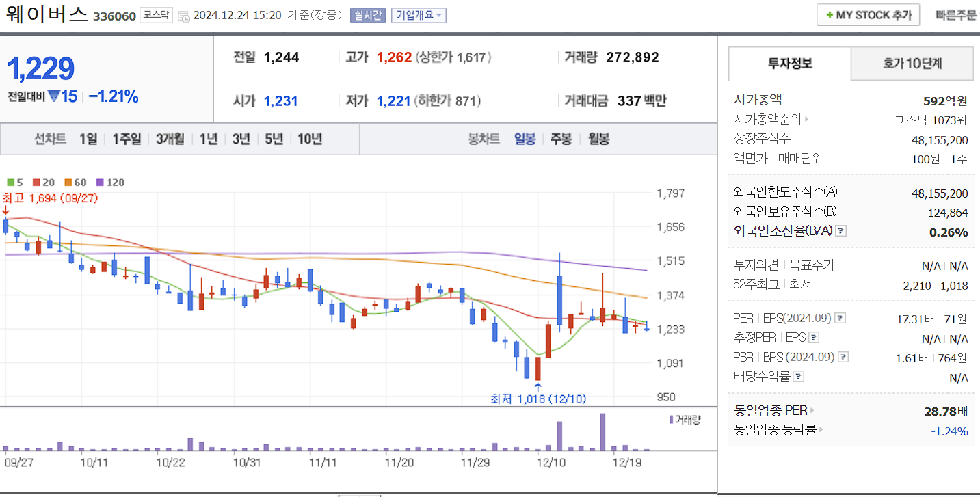This screenshot has height=497, width=980.
Task: Click the PER help question-mark icon
Action: [840, 319]
